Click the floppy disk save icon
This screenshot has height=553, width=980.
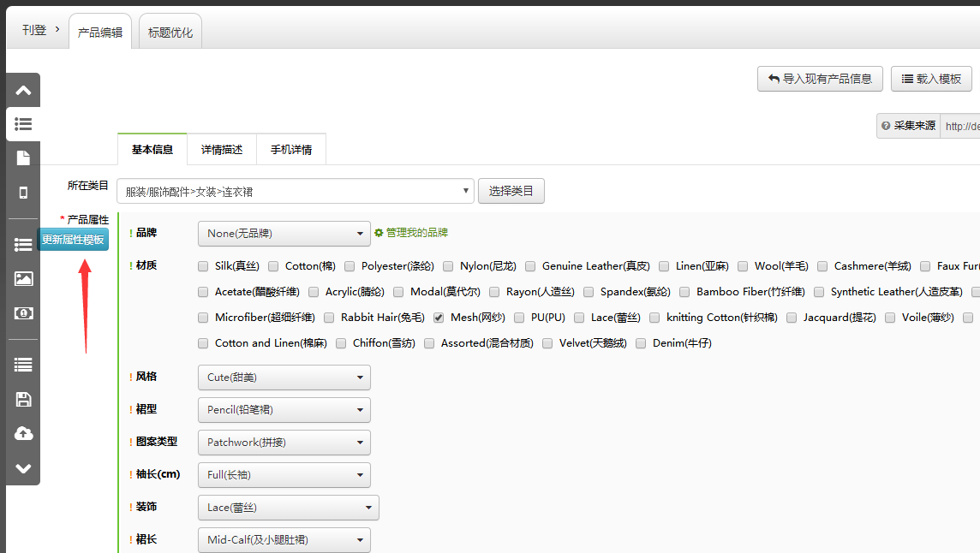(x=23, y=399)
